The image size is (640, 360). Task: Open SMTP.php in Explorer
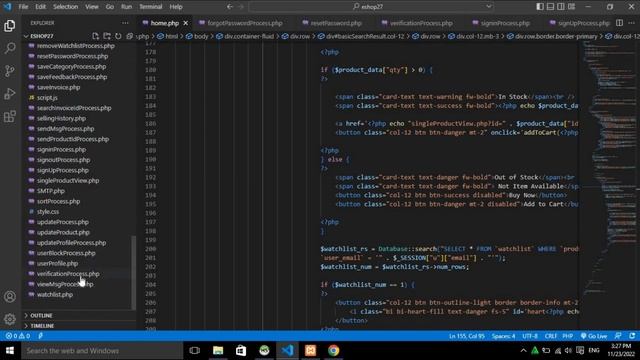(51, 191)
